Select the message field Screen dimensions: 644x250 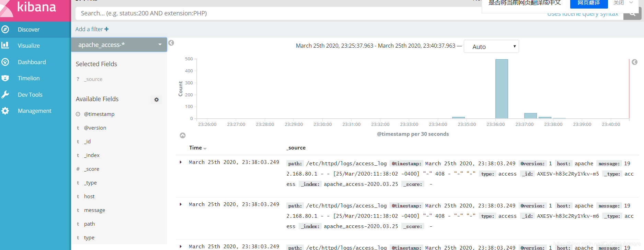click(94, 210)
